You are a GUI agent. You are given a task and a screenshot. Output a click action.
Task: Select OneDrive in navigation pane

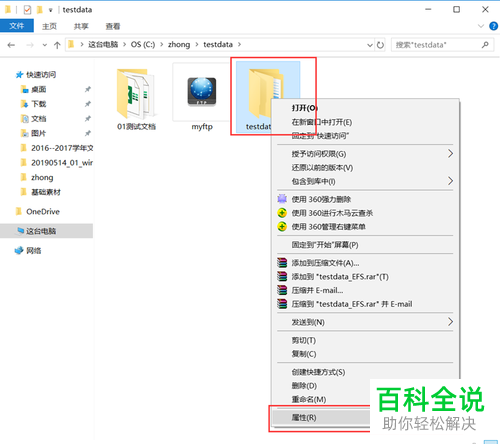point(43,212)
